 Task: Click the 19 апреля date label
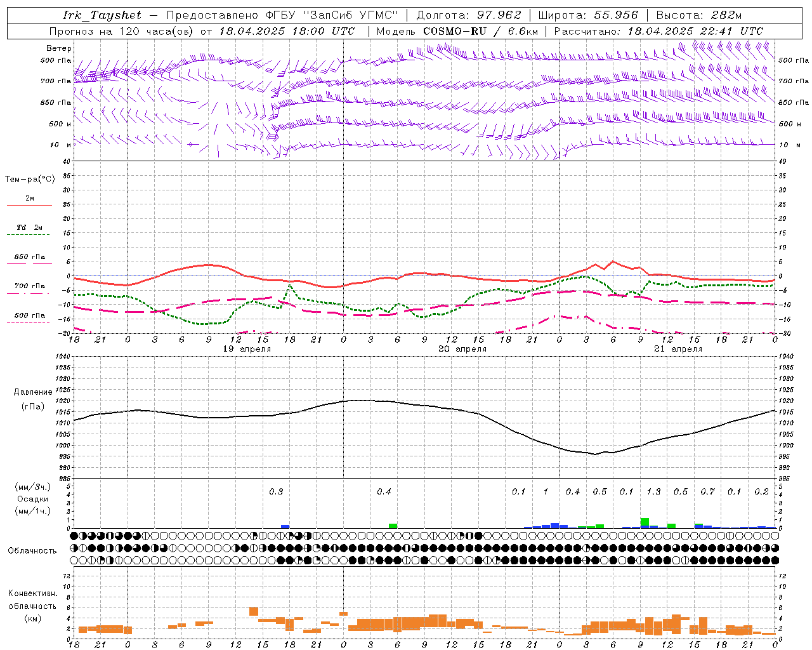pyautogui.click(x=247, y=349)
